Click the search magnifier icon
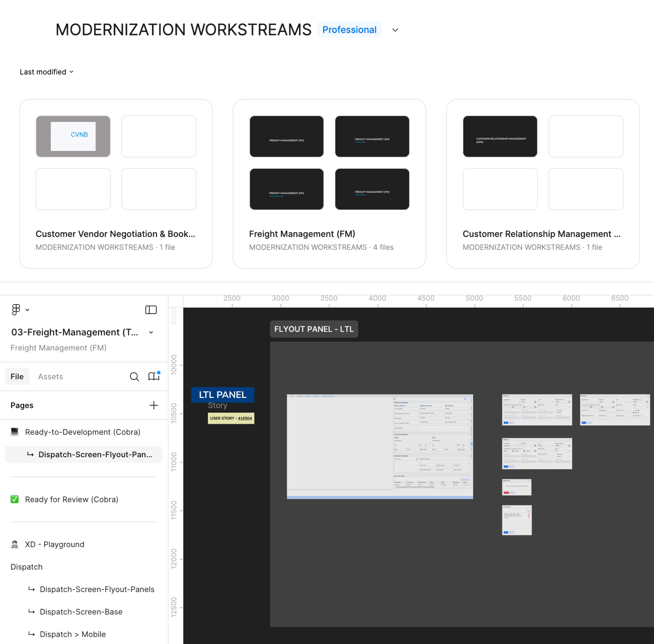Image resolution: width=654 pixels, height=644 pixels. tap(134, 377)
